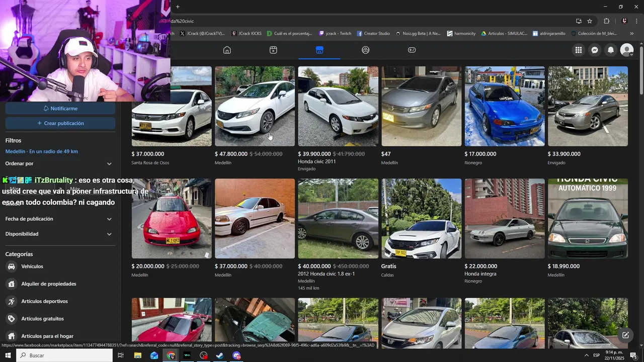Viewport: 644px width, 362px height.
Task: Open the Gaming controller tab icon
Action: click(412, 50)
